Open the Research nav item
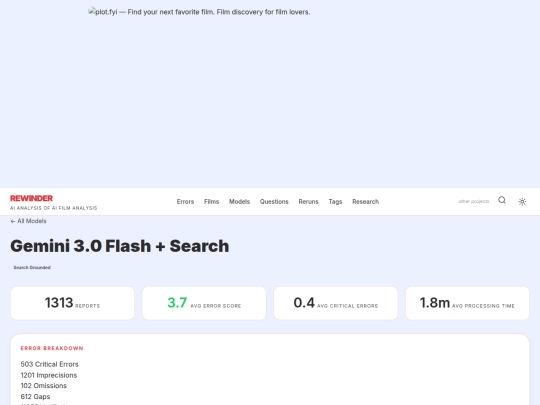Image resolution: width=540 pixels, height=405 pixels. click(x=365, y=201)
